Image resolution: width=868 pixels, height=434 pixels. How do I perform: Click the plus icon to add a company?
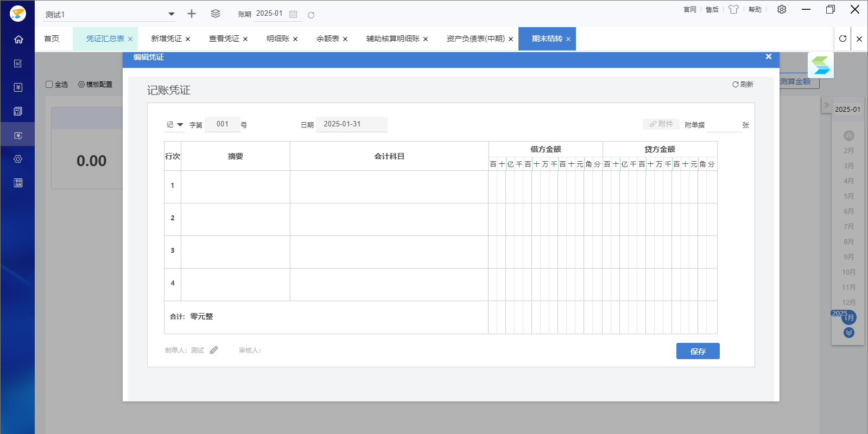coord(192,14)
